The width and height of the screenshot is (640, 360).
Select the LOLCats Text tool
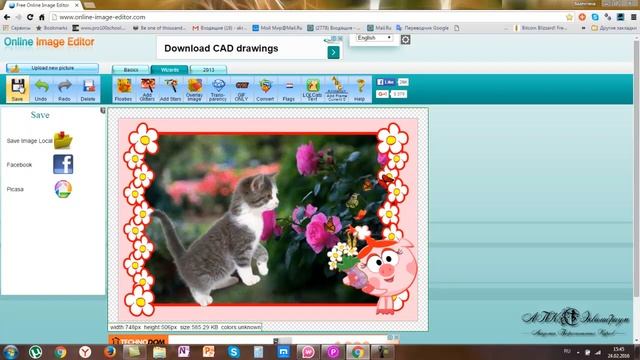313,89
